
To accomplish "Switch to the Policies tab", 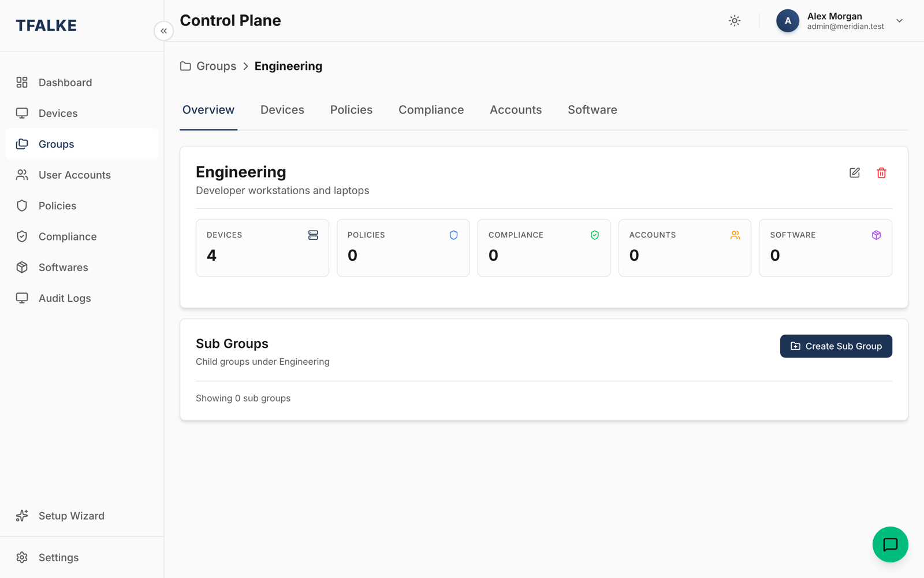I will click(x=351, y=110).
